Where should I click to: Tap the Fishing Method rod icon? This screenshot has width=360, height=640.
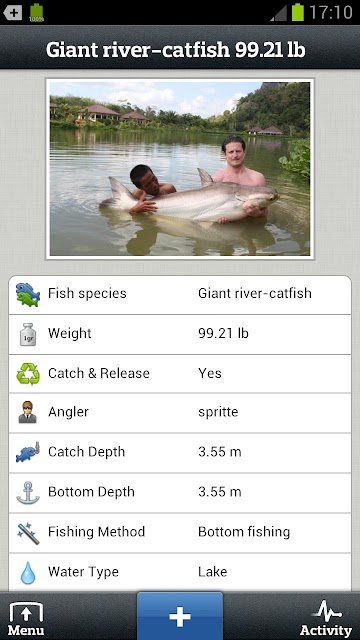click(x=28, y=532)
